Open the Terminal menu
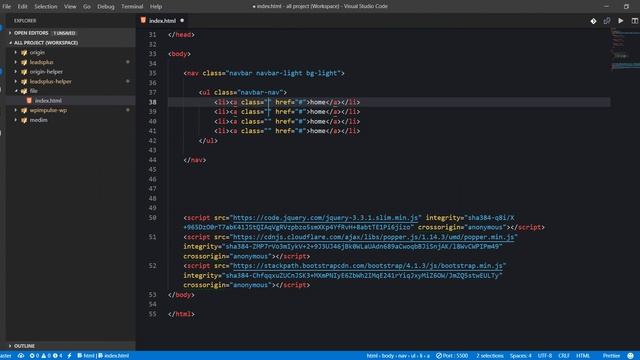Screen dimensions: 640x360 coord(132,7)
